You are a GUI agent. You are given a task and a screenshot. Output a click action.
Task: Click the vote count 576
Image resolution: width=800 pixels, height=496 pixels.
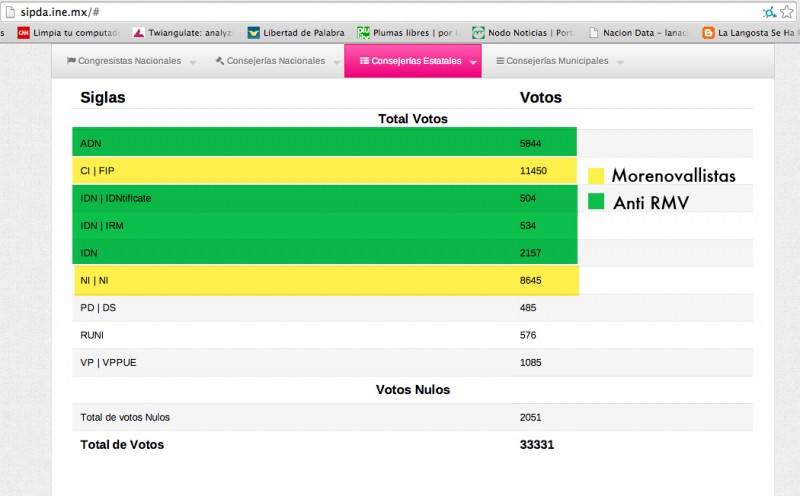528,335
